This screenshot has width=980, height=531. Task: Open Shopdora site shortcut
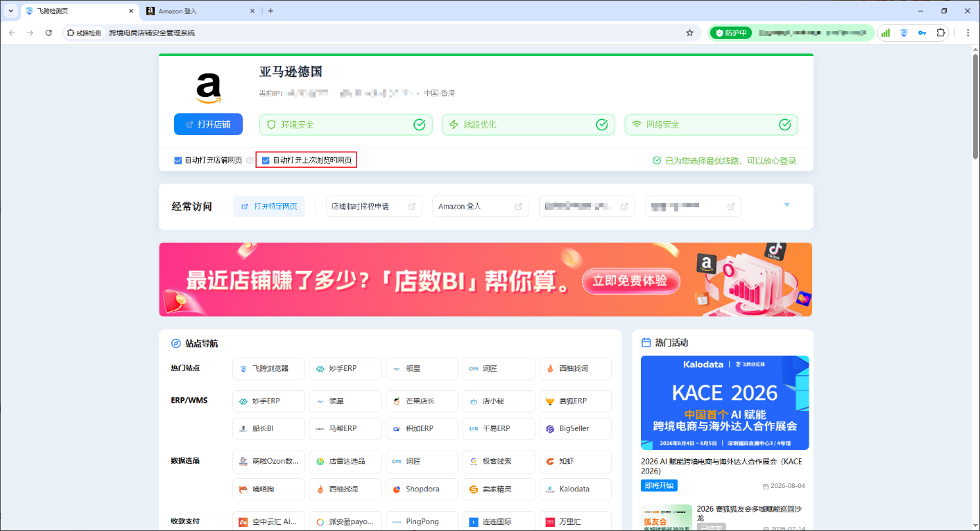[x=422, y=489]
